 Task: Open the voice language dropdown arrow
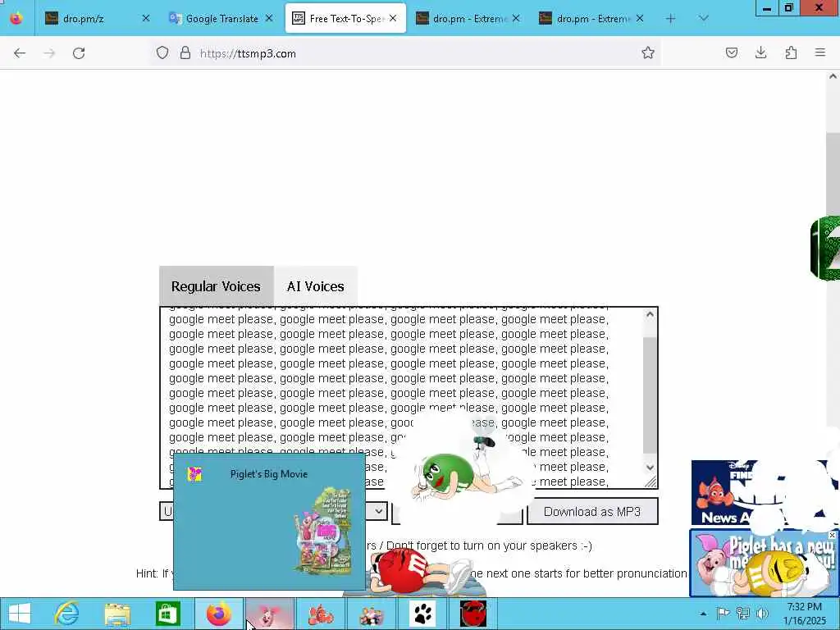pyautogui.click(x=378, y=511)
